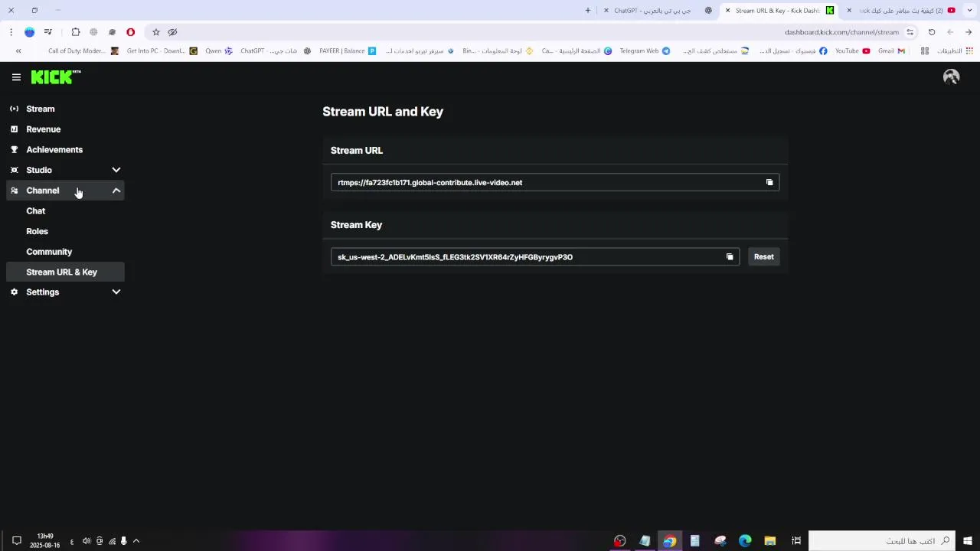Reload the page
This screenshot has width=980, height=551.
coord(932,32)
